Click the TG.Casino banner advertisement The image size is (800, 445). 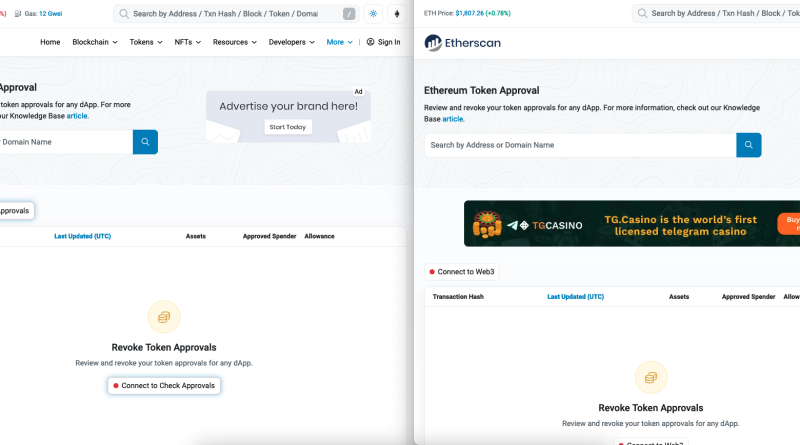pyautogui.click(x=632, y=224)
